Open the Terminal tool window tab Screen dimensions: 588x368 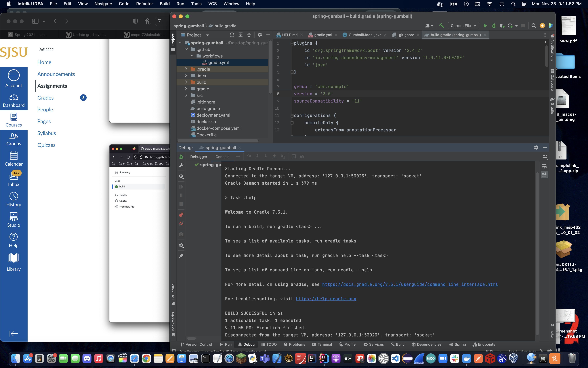coord(322,344)
